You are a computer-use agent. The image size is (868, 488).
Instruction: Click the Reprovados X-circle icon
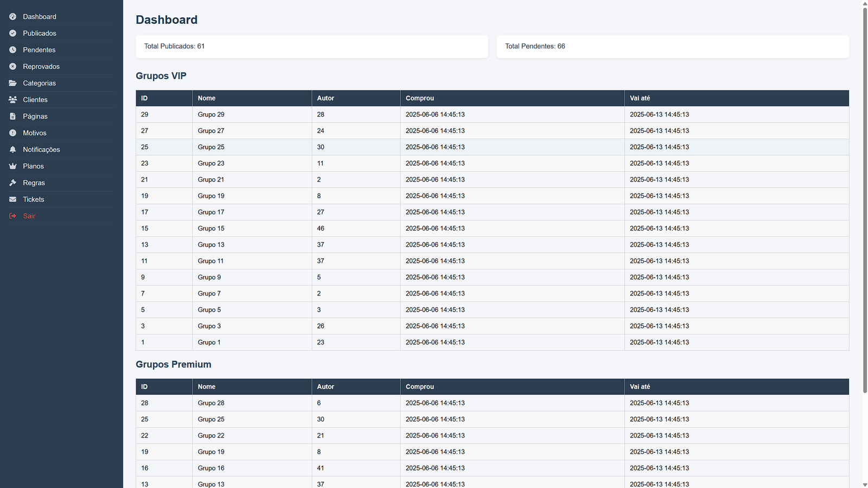13,67
